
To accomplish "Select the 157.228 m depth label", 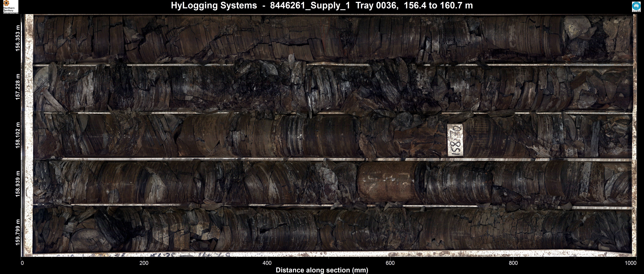I will pos(18,87).
